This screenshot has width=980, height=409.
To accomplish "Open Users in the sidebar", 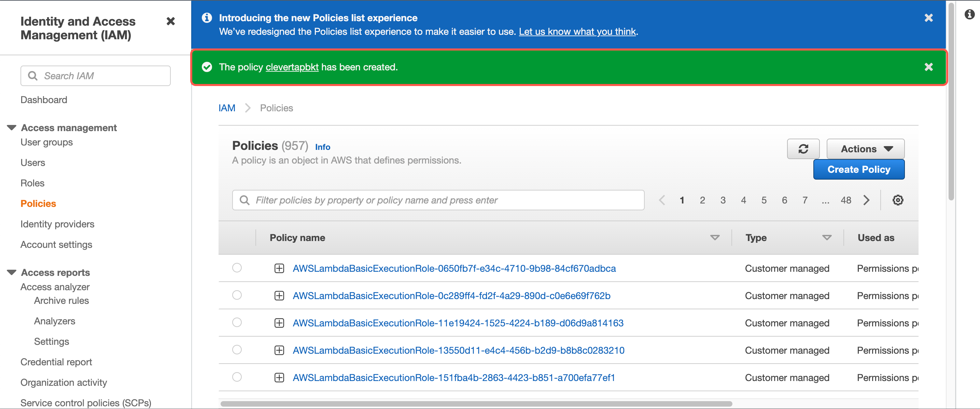I will tap(33, 163).
